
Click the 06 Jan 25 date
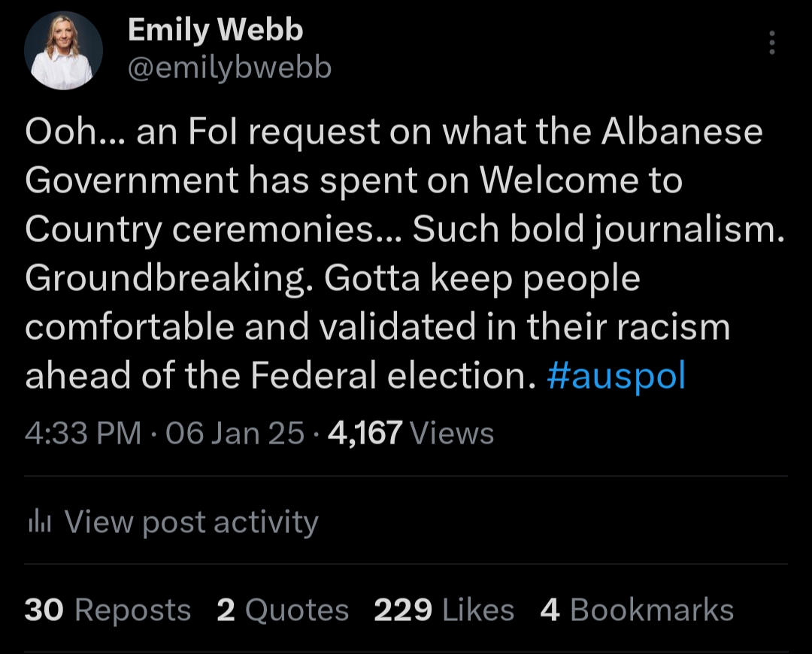click(236, 433)
